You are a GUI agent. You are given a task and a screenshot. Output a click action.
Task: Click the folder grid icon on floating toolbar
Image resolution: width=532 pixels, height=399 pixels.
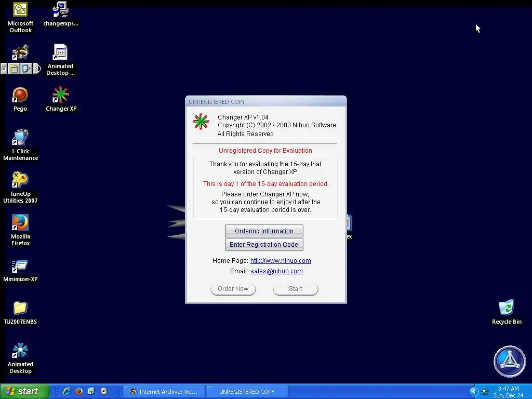[14, 69]
